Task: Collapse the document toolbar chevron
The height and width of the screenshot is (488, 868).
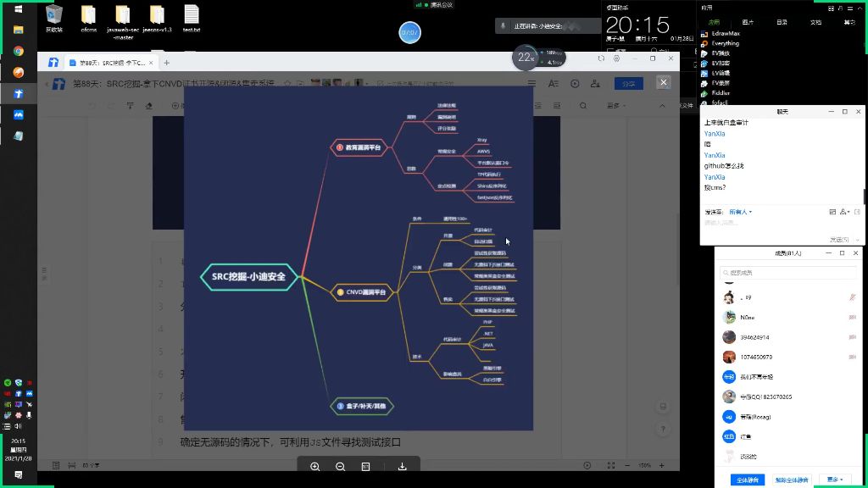Action: [662, 105]
